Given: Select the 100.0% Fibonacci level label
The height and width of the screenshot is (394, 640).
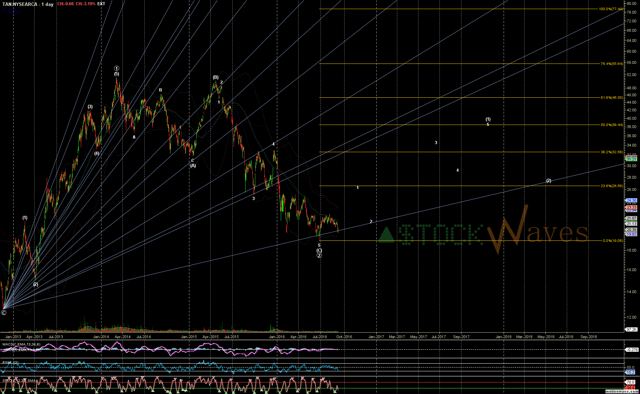Looking at the screenshot, I should point(611,9).
